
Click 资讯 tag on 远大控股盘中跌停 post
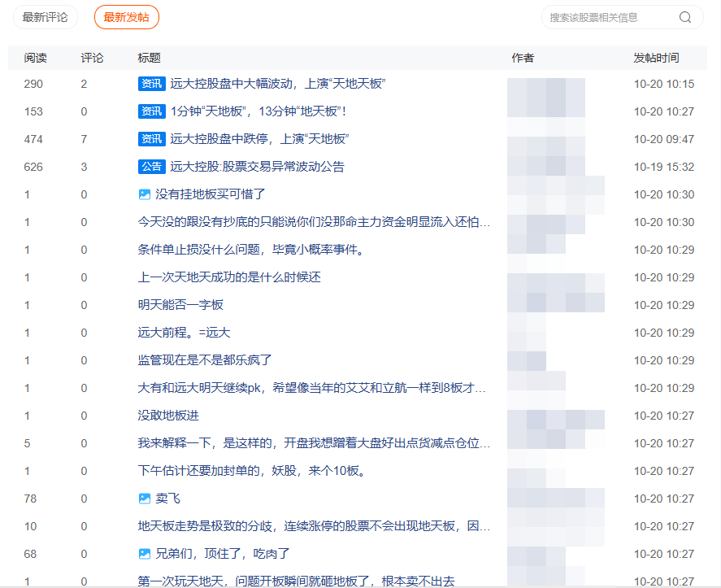152,139
